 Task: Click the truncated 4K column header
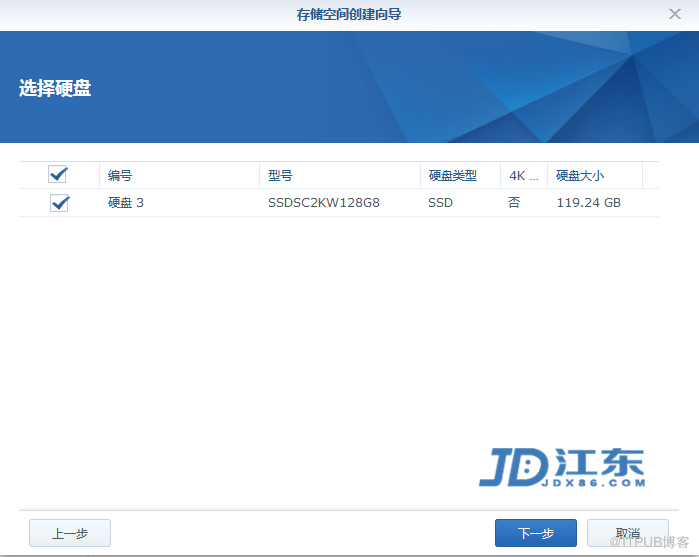pos(523,175)
